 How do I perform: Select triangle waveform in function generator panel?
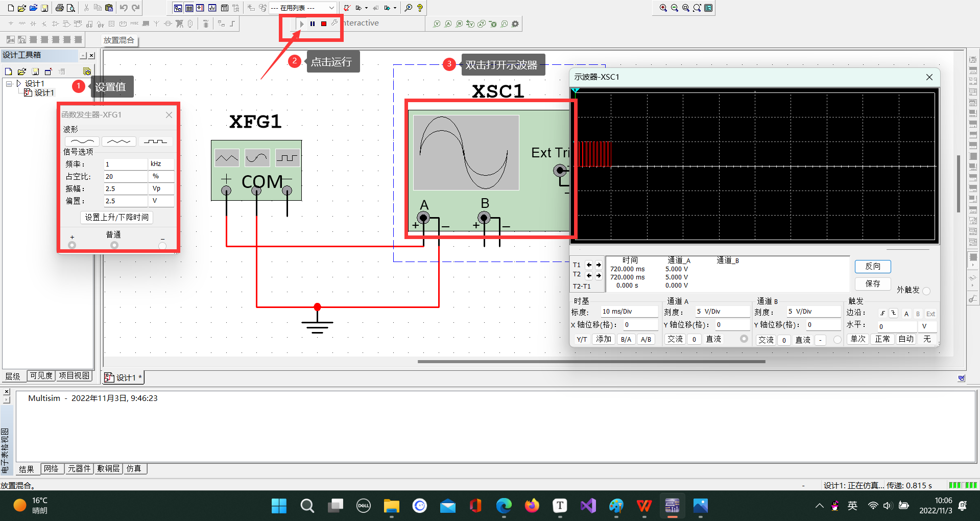(x=118, y=141)
